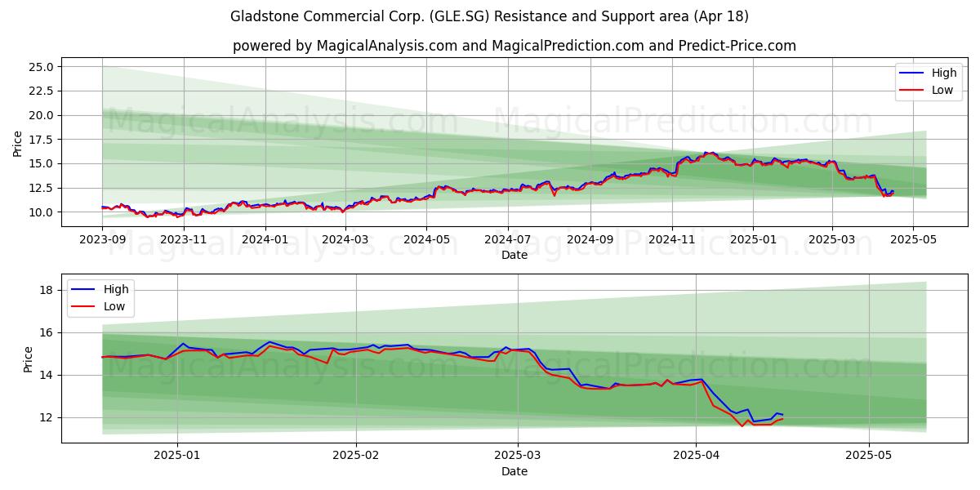Click the 25.0 tick on top chart
980x490 pixels.
click(x=41, y=67)
